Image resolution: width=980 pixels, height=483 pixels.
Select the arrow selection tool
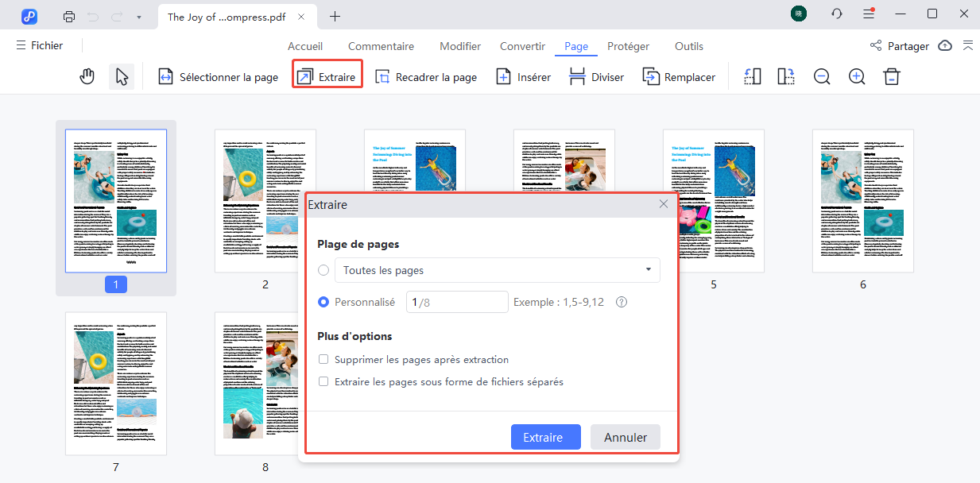[120, 76]
